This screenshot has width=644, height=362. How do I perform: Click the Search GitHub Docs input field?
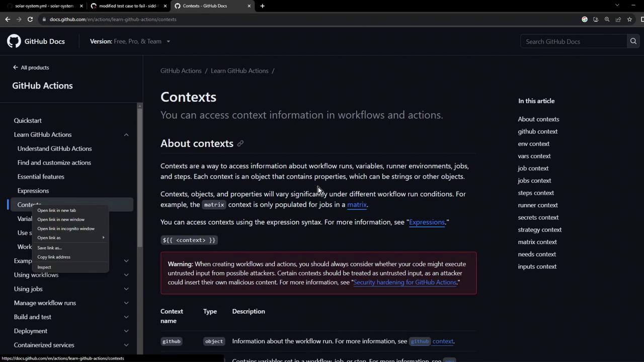[573, 41]
